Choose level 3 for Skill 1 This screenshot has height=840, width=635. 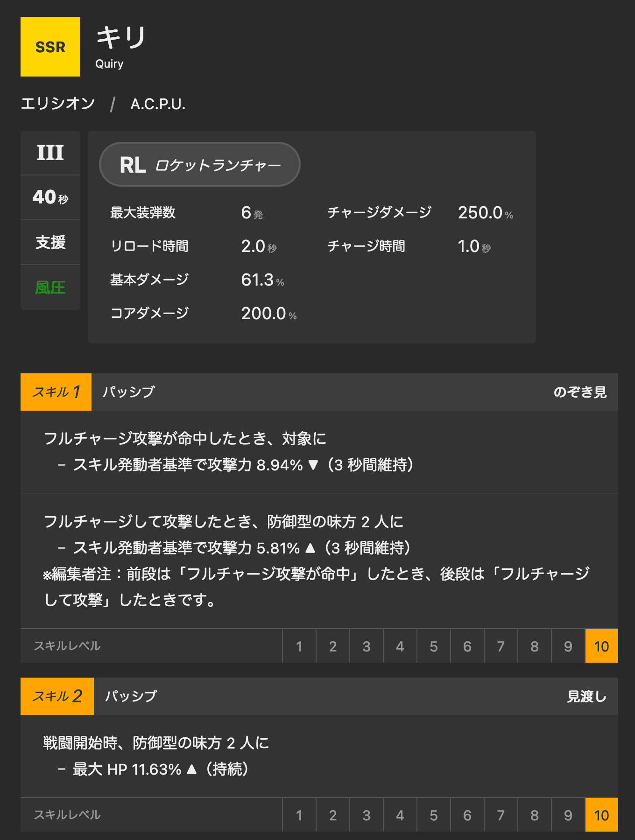367,646
